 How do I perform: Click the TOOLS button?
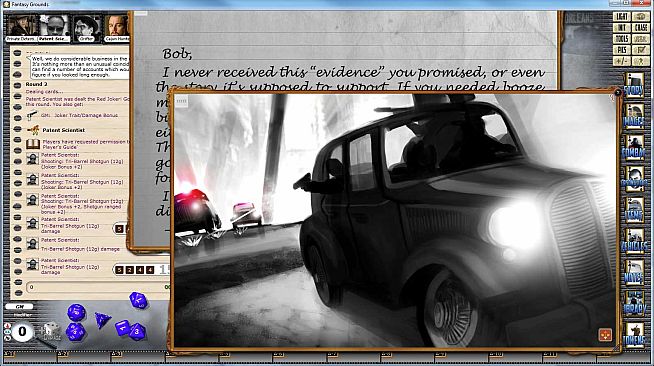(621, 39)
